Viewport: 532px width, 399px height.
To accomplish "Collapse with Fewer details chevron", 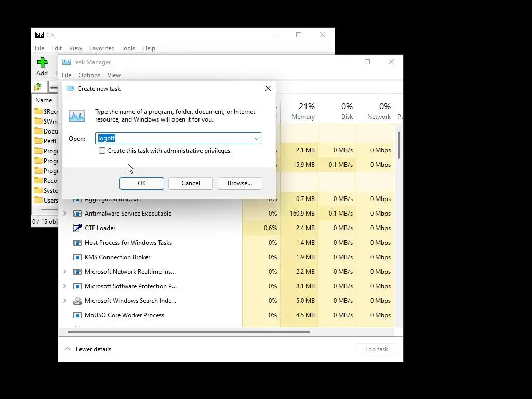I will (x=67, y=349).
